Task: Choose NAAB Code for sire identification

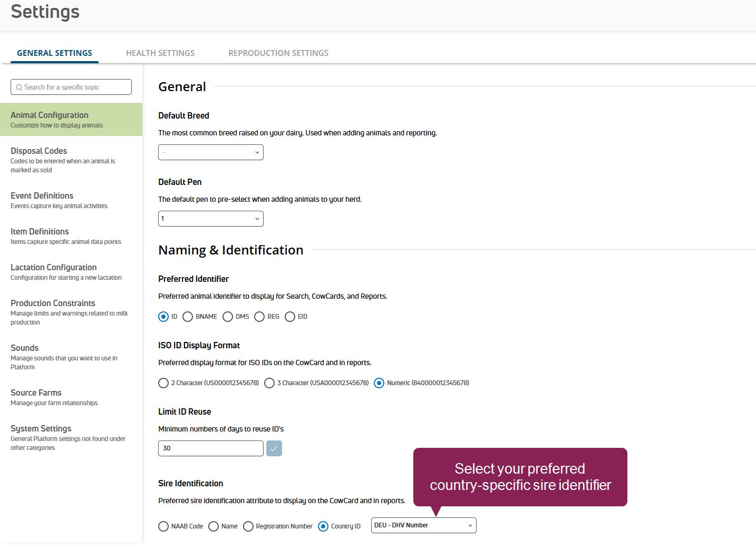Action: (x=163, y=526)
